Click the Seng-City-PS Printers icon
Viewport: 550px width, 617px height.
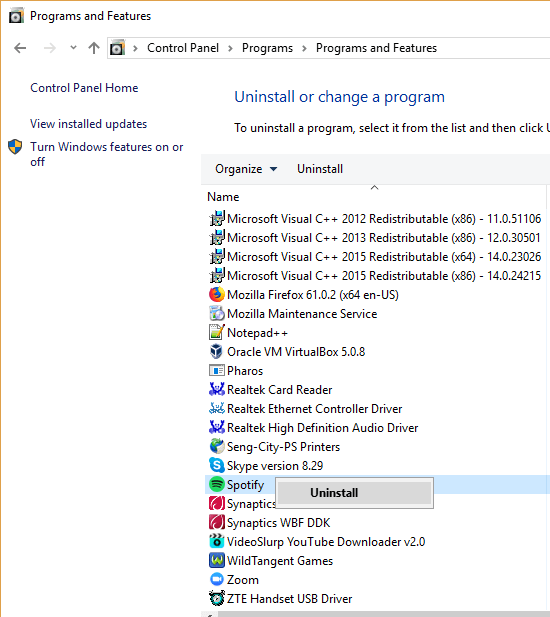(217, 446)
